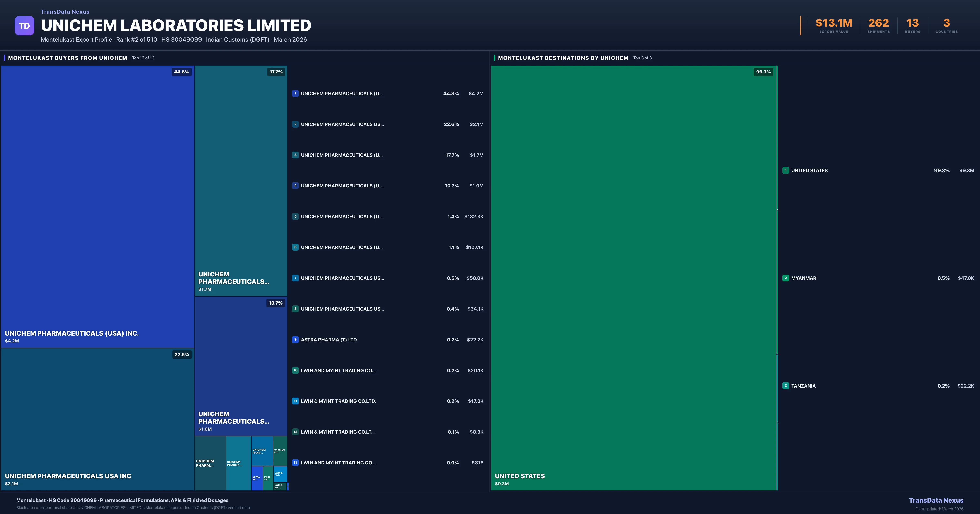Click the rank badge 5 in the buyers list
980x514 pixels.
coord(296,216)
